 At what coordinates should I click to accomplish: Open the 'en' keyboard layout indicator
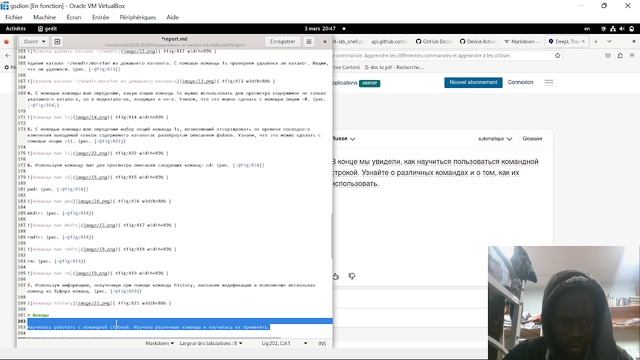(x=587, y=29)
